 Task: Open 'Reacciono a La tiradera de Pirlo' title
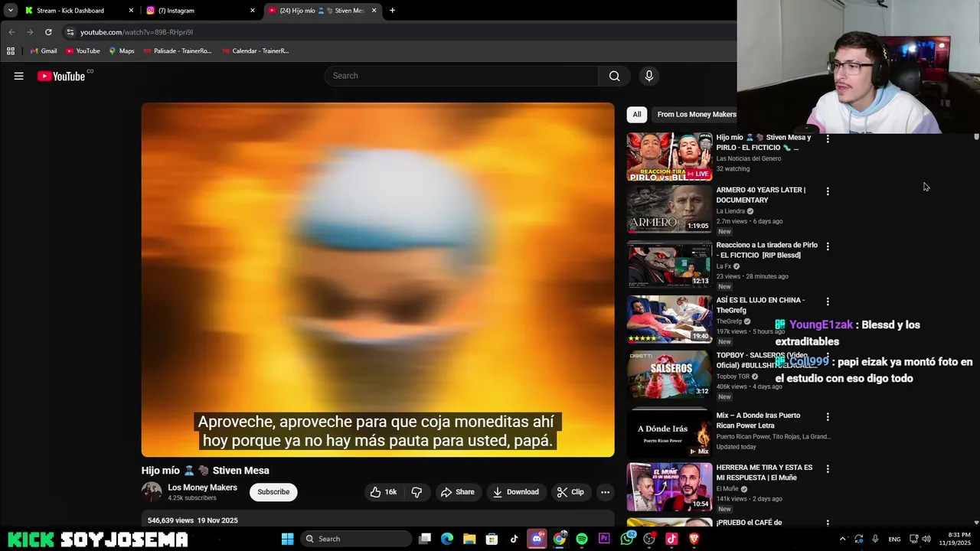click(766, 250)
